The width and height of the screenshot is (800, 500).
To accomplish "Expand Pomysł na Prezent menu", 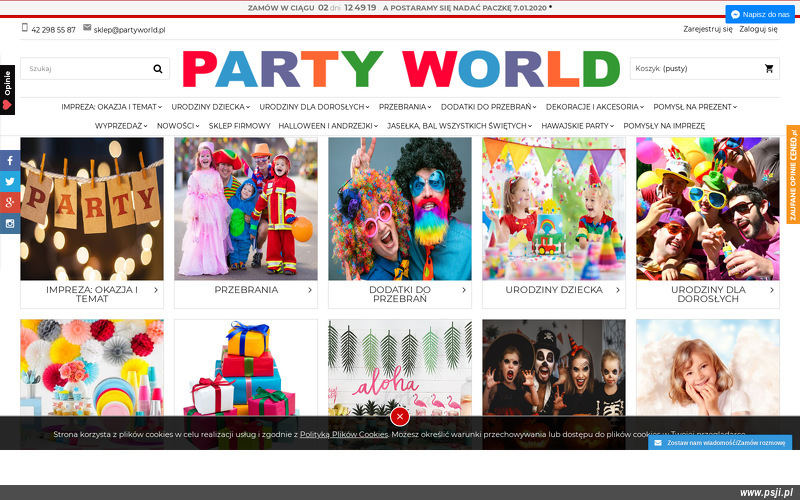I will click(x=695, y=107).
